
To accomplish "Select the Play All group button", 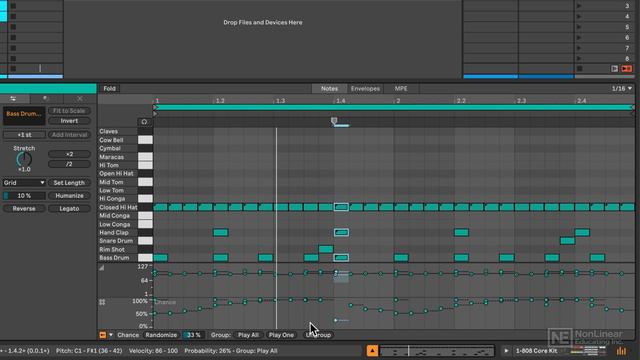I will point(248,335).
